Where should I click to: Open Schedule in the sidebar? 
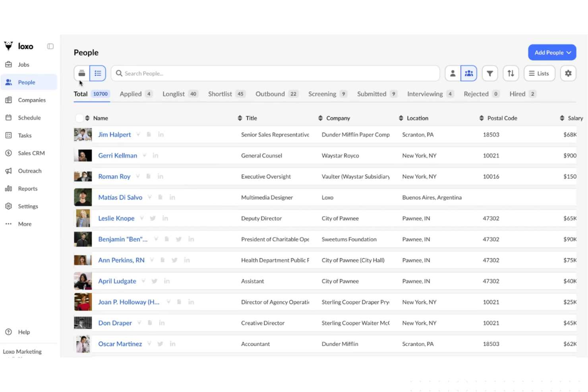click(29, 118)
